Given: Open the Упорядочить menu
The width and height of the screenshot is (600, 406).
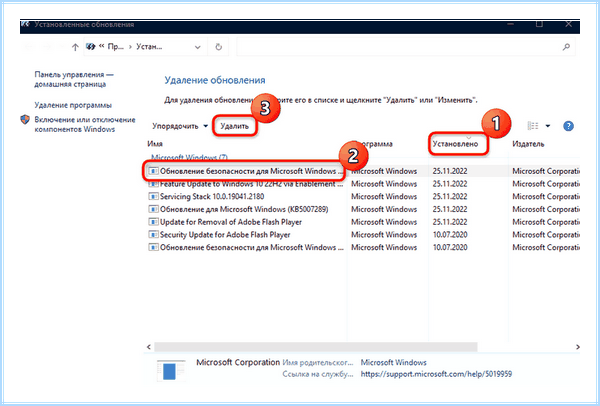Looking at the screenshot, I should [180, 126].
